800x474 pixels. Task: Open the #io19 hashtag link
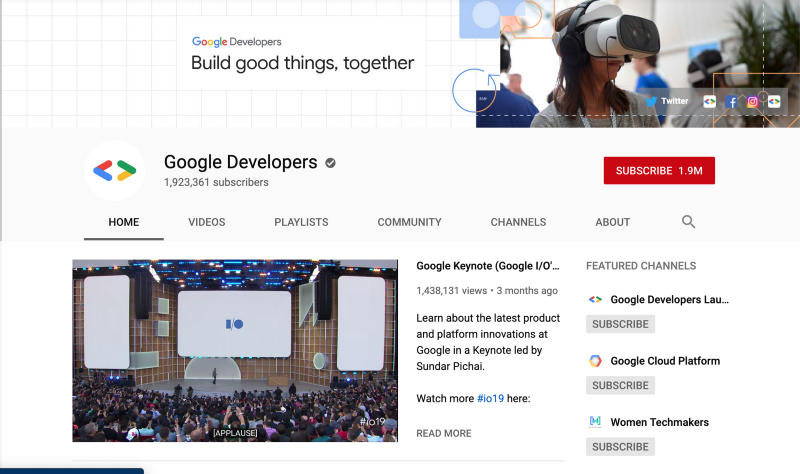click(x=490, y=398)
